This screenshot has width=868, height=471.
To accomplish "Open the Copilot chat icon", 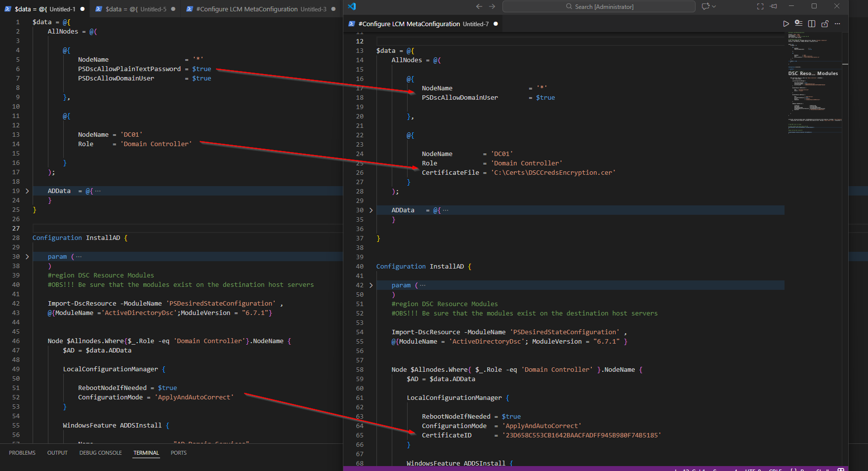I will (705, 6).
